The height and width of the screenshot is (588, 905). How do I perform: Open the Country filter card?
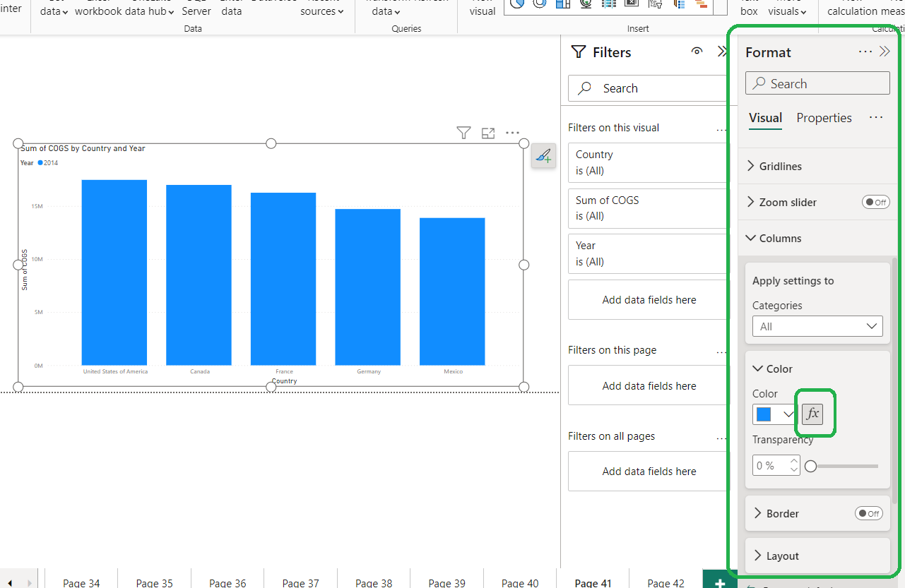click(647, 162)
